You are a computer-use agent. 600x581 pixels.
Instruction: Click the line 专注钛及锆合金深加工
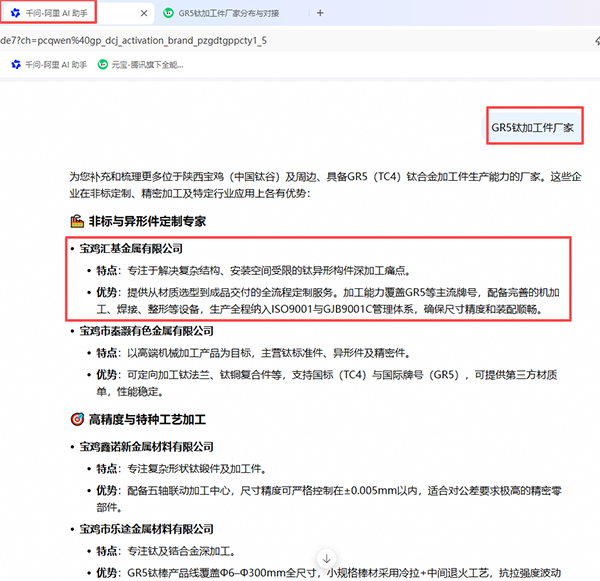[x=166, y=551]
